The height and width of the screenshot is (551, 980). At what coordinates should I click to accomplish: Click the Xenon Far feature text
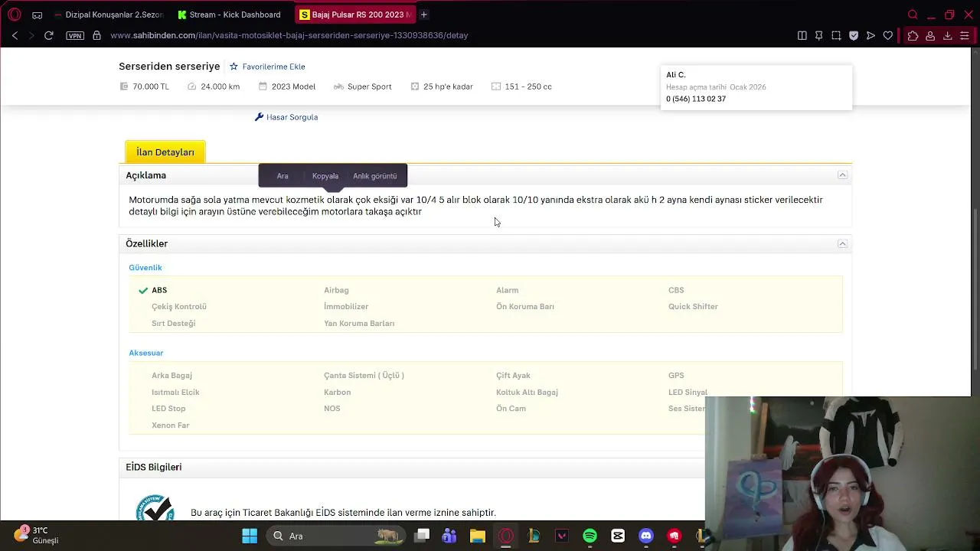[x=171, y=425]
